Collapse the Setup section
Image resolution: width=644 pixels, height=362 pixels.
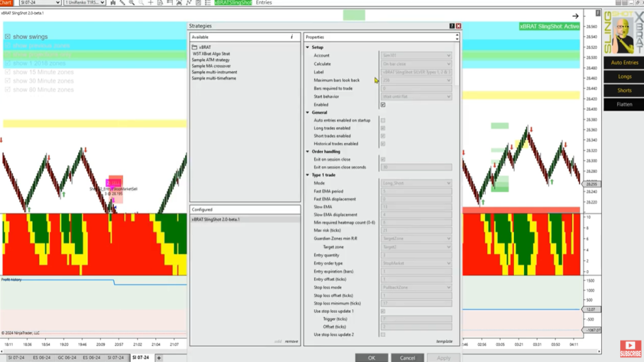click(x=308, y=47)
